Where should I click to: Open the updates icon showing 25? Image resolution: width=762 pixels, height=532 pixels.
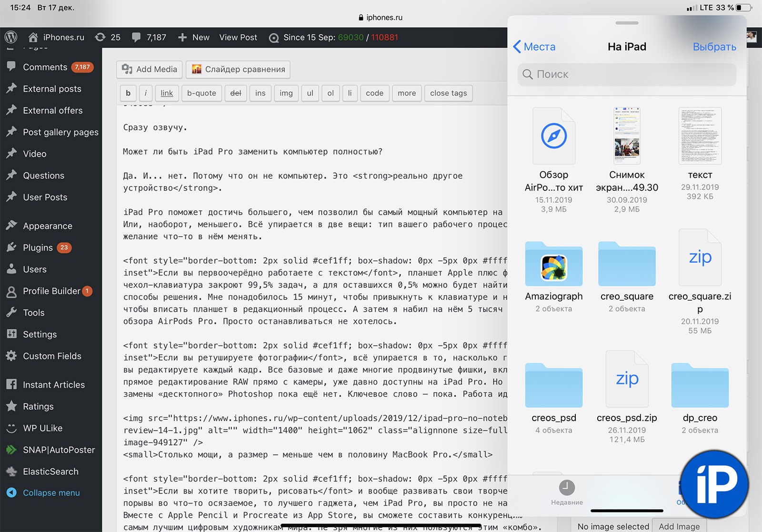coord(100,37)
